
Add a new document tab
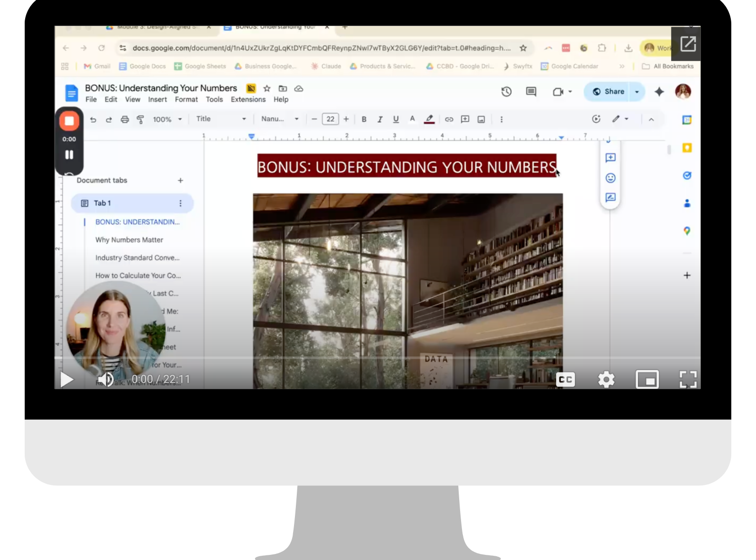[181, 181]
